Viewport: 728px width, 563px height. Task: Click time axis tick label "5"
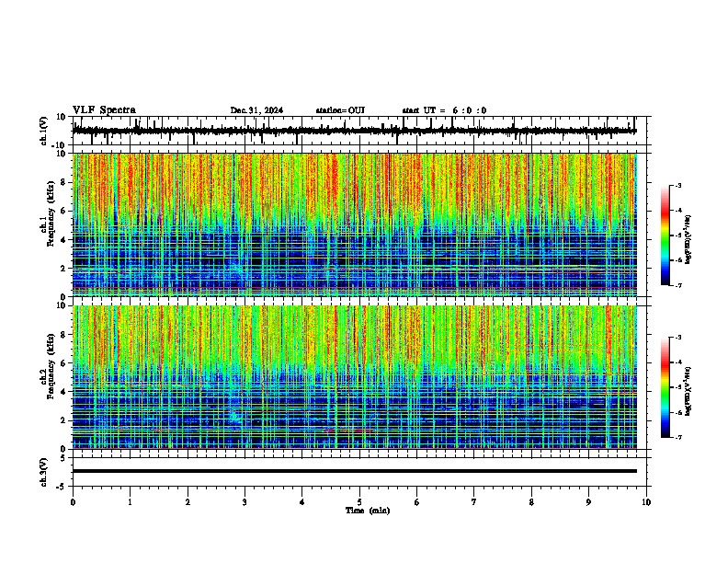tap(359, 502)
